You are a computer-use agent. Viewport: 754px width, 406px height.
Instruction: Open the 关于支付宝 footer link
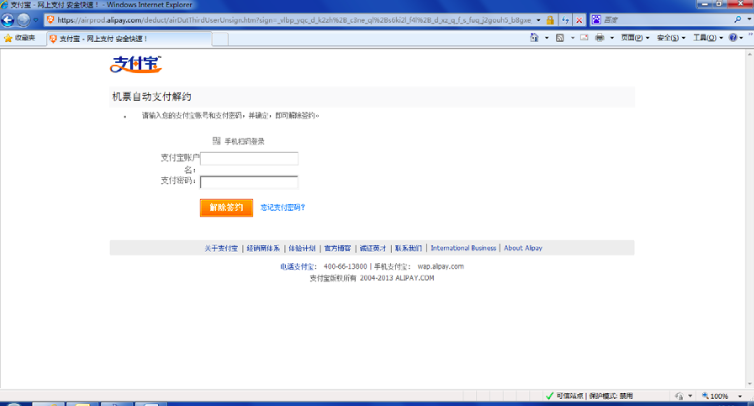coord(221,248)
